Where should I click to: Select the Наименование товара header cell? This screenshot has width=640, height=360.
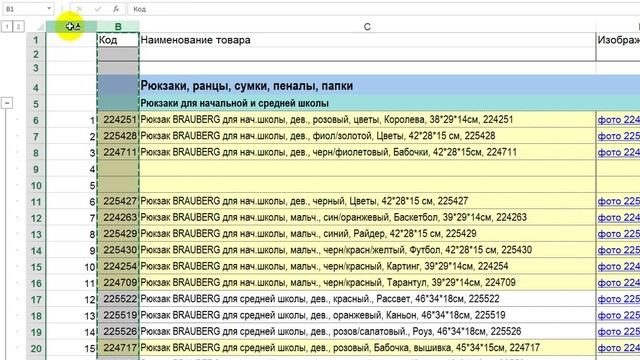(x=367, y=40)
